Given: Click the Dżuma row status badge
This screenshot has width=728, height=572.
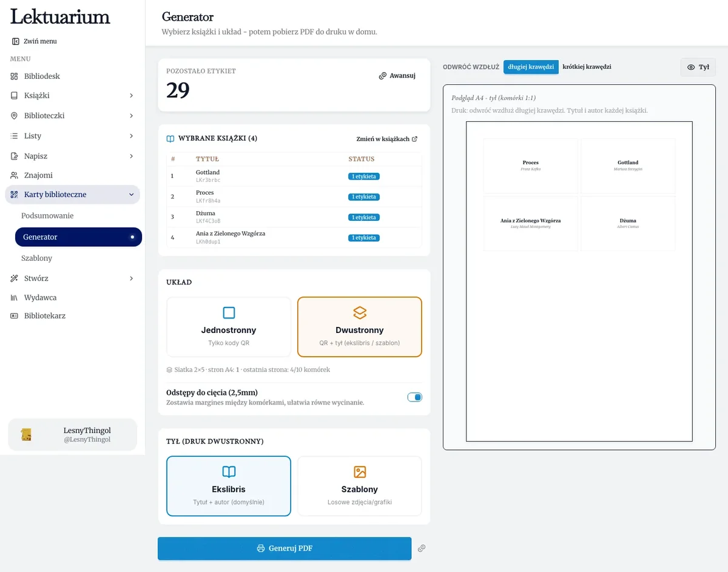Looking at the screenshot, I should (x=364, y=217).
